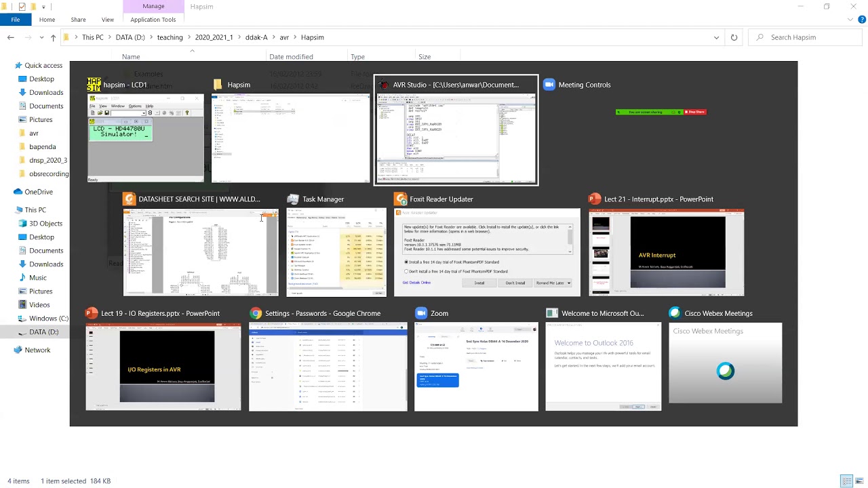Click the PowerPoint icon beside Lect 21 title
Viewport: 868px width, 488px height.
click(x=595, y=199)
